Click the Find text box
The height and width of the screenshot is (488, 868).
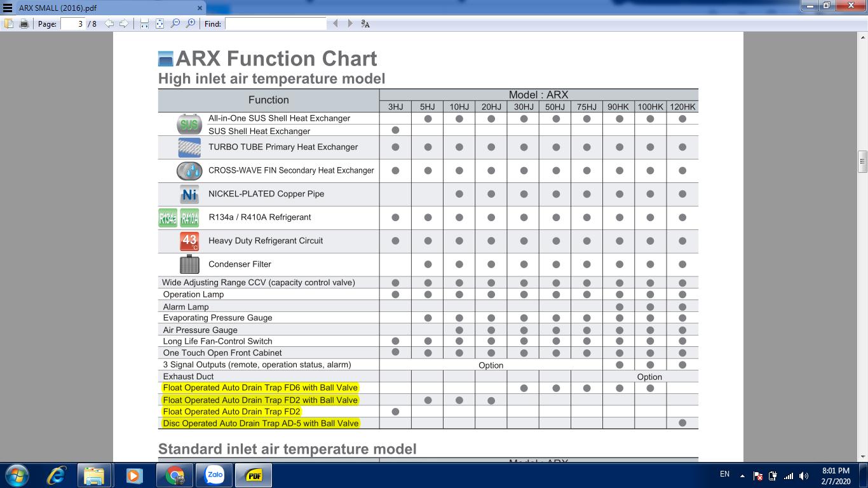click(x=275, y=24)
